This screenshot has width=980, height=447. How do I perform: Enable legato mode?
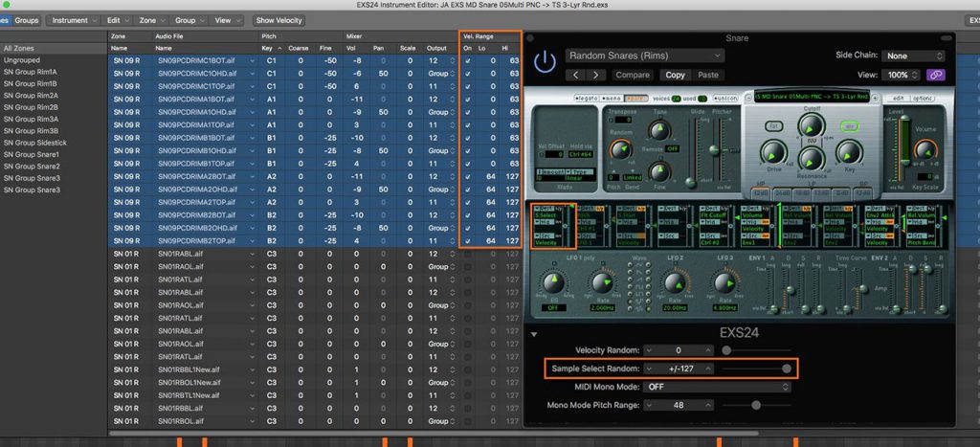click(x=587, y=99)
